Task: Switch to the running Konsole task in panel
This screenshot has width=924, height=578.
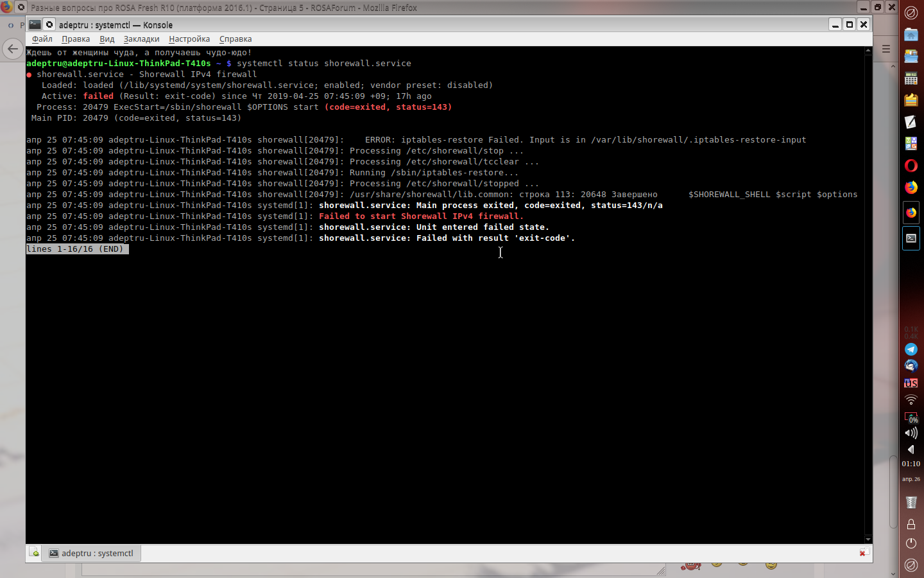Action: (x=911, y=238)
